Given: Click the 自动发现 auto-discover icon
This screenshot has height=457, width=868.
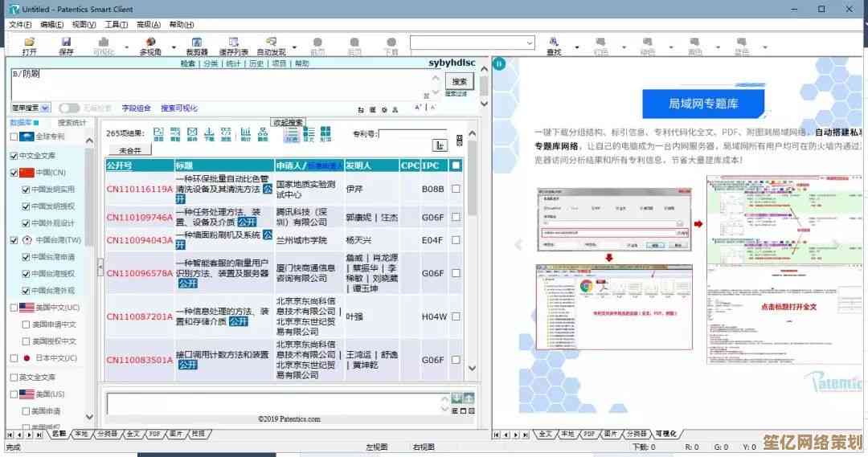Looking at the screenshot, I should coord(270,45).
